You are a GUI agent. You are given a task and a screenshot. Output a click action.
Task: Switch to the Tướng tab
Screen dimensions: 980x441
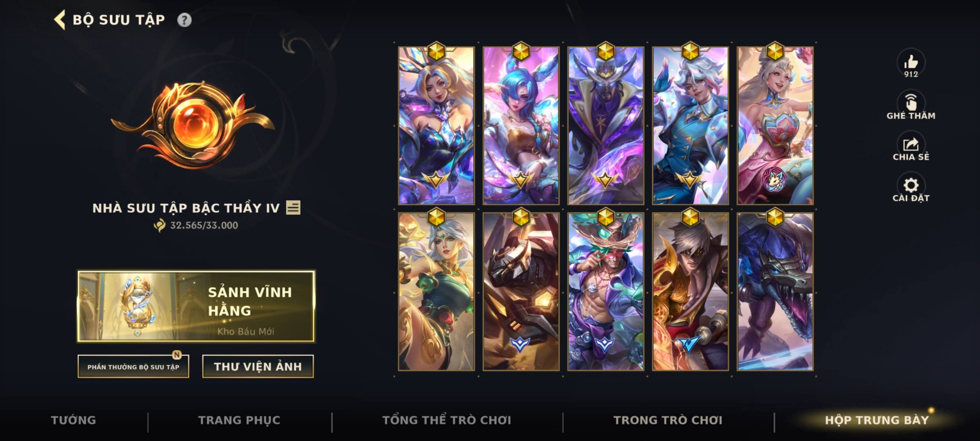(x=73, y=420)
